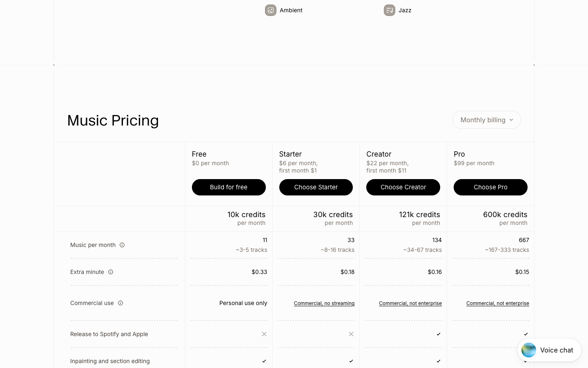Start a Voice chat

[549, 350]
